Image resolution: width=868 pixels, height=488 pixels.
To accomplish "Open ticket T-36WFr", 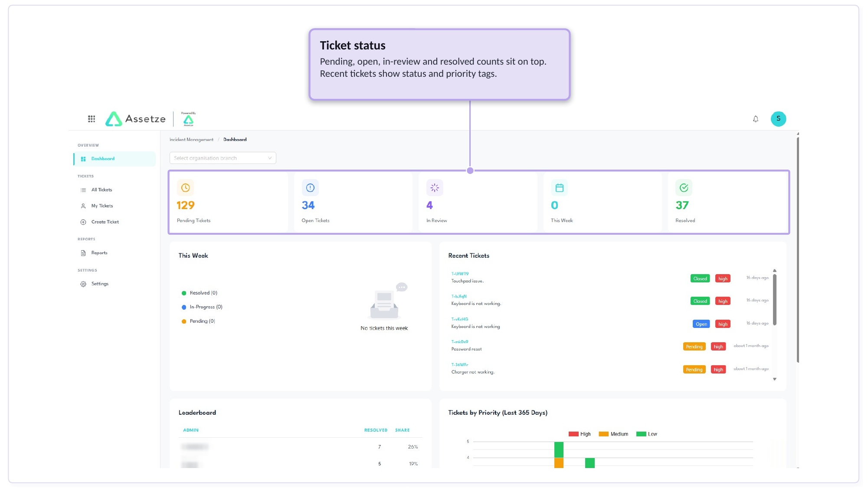I will click(460, 365).
